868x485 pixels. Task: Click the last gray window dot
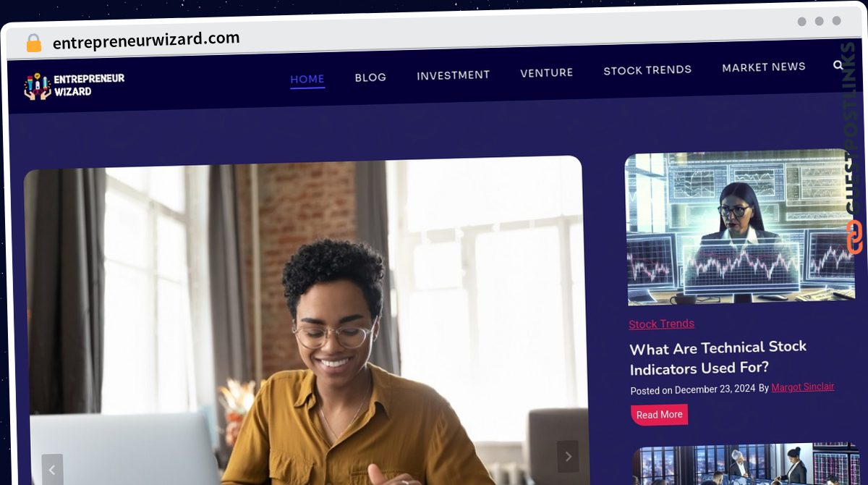[x=836, y=21]
